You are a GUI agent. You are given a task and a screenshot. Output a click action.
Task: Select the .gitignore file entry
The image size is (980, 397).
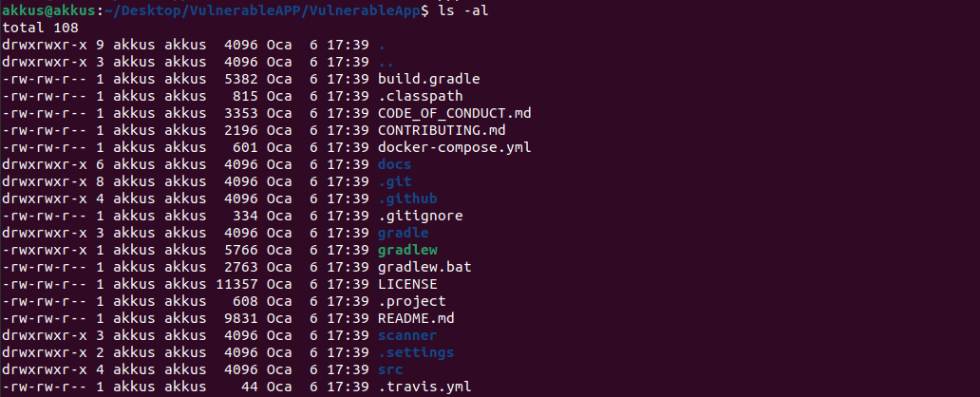pos(421,216)
